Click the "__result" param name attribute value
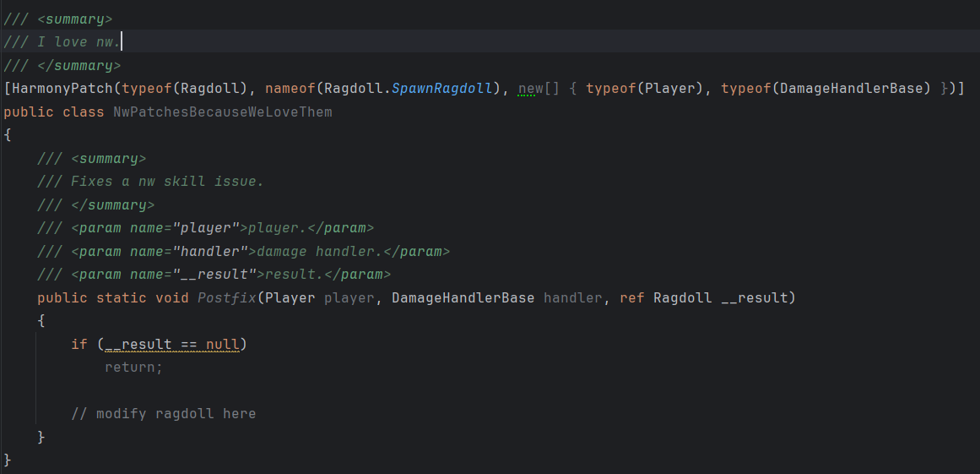 coord(214,275)
